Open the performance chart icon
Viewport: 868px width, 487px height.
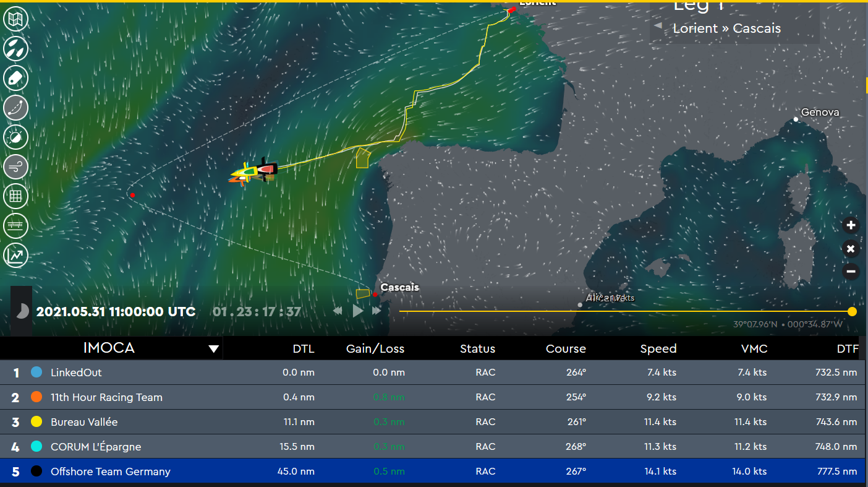[x=16, y=255]
